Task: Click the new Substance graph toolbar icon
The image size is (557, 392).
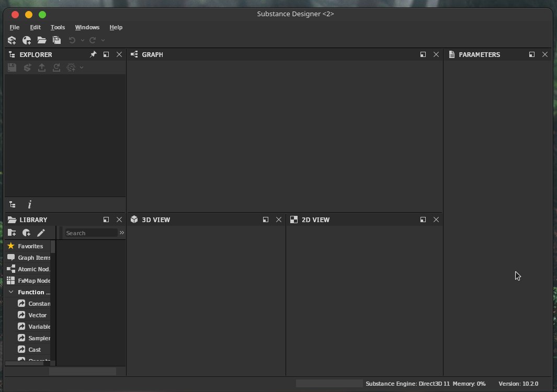Action: pos(27,40)
